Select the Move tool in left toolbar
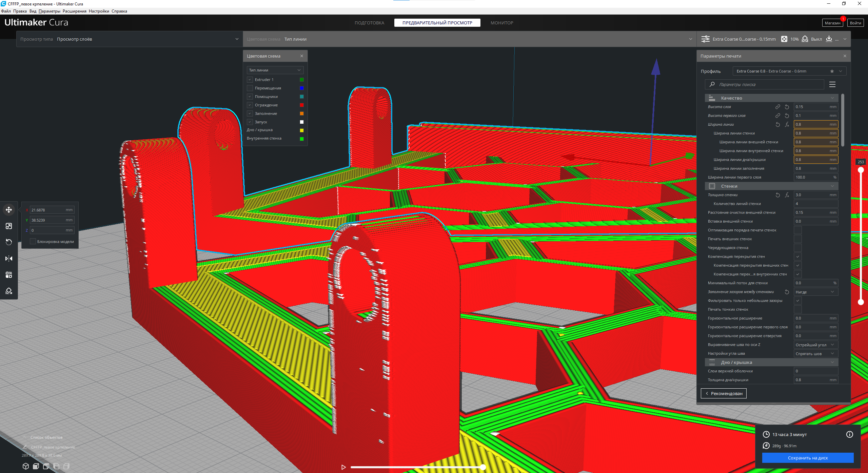The height and width of the screenshot is (473, 868). 9,210
